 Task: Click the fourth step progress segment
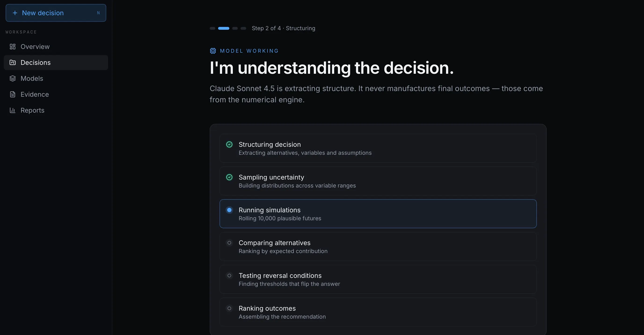[243, 28]
